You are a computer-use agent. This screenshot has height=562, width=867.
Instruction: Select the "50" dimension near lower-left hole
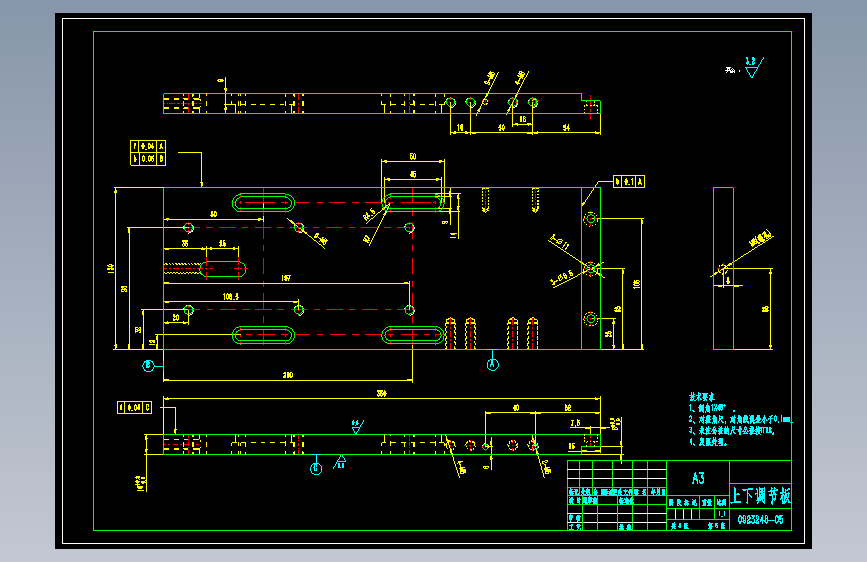tap(176, 318)
